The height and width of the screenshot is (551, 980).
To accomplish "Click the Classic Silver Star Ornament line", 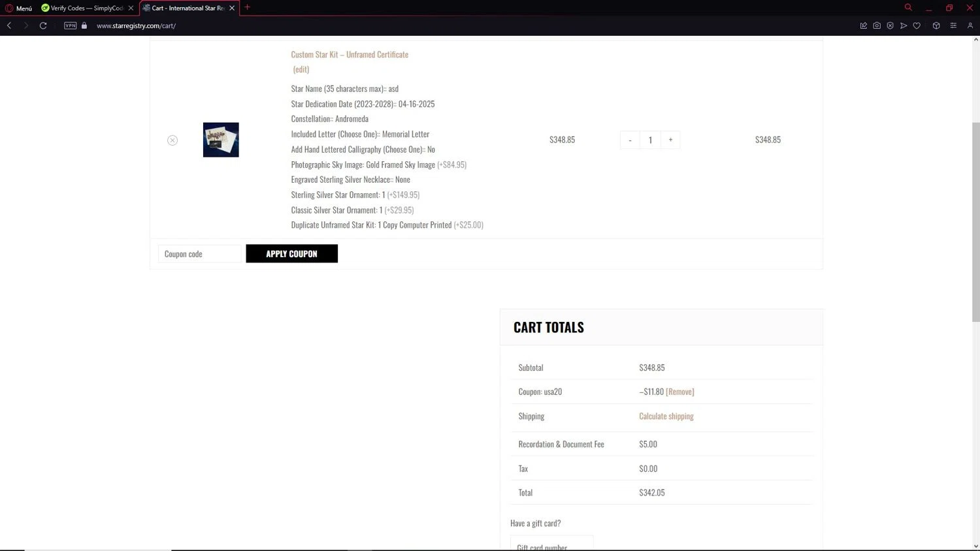I will [x=352, y=210].
